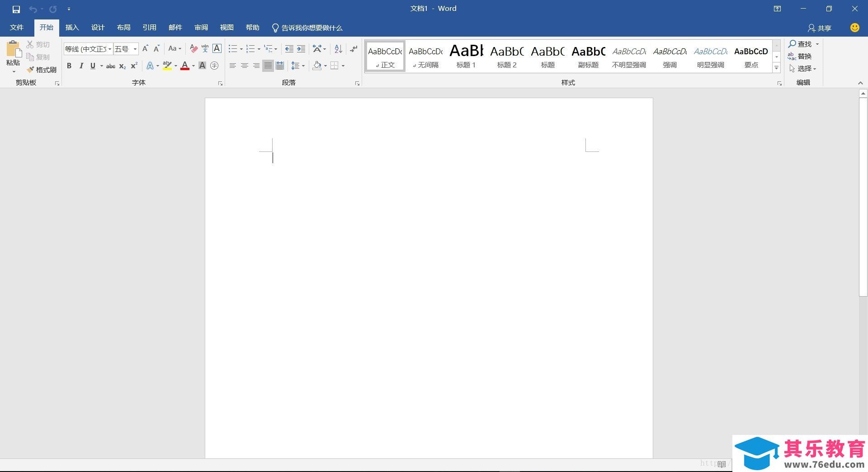The width and height of the screenshot is (868, 472).
Task: Click the Distributed alignment icon
Action: pos(280,66)
